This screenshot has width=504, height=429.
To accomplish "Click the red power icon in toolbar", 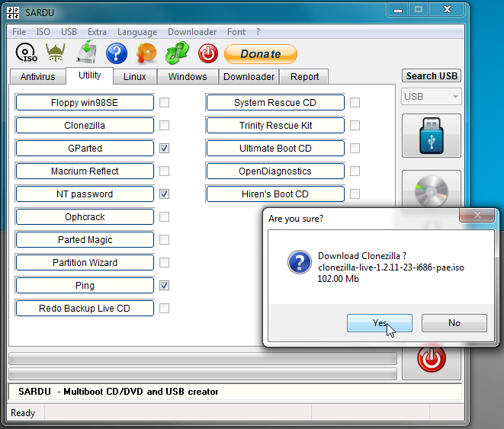I will [208, 53].
